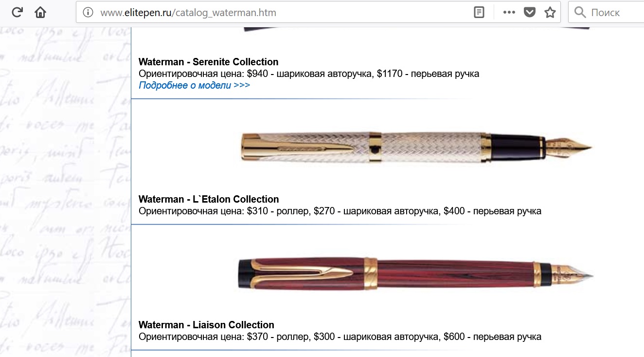644x357 pixels.
Task: Open Подробнее о модели >>> link
Action: (194, 85)
